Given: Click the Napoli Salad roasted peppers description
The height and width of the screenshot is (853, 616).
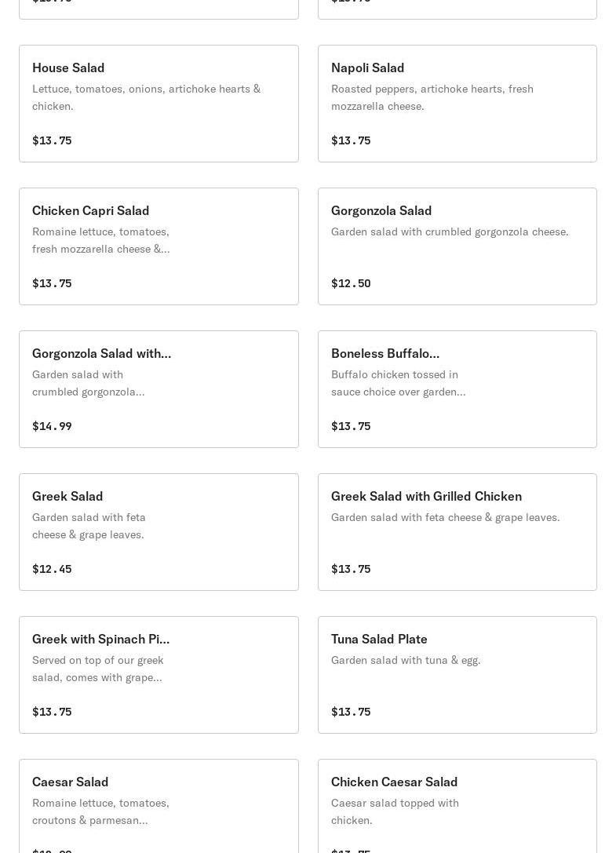Looking at the screenshot, I should tap(432, 97).
